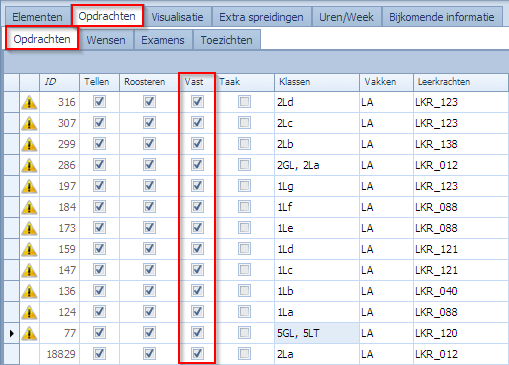Open the Wensen sub-tab
Image resolution: width=509 pixels, height=365 pixels.
106,40
